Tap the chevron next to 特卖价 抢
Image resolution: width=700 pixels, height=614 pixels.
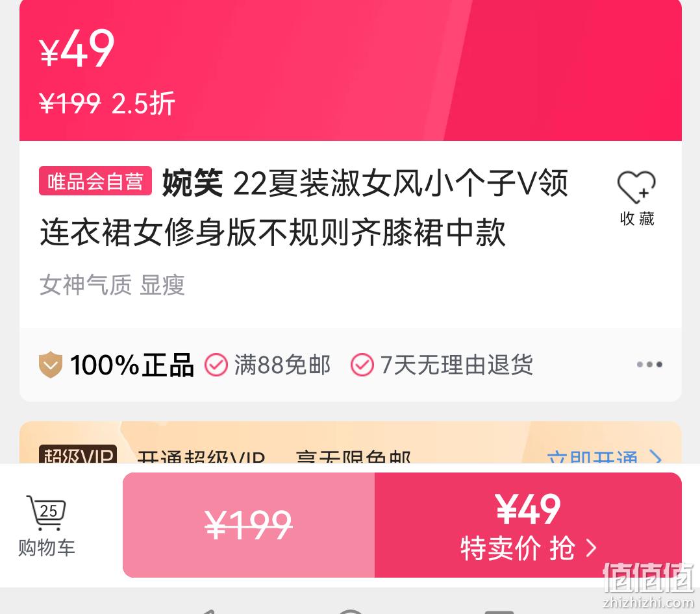591,548
